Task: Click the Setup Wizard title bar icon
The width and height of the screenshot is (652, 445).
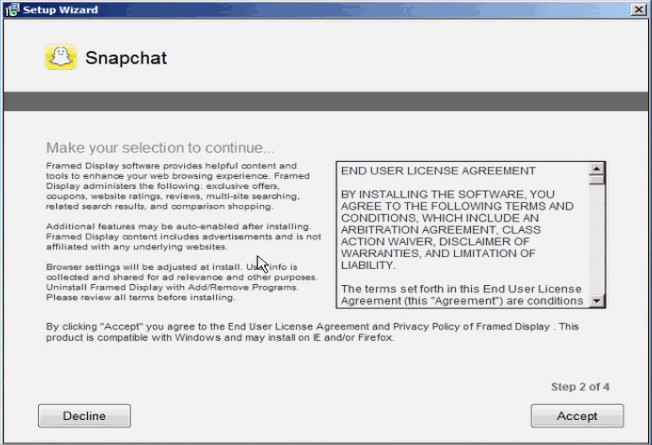Action: (12, 10)
